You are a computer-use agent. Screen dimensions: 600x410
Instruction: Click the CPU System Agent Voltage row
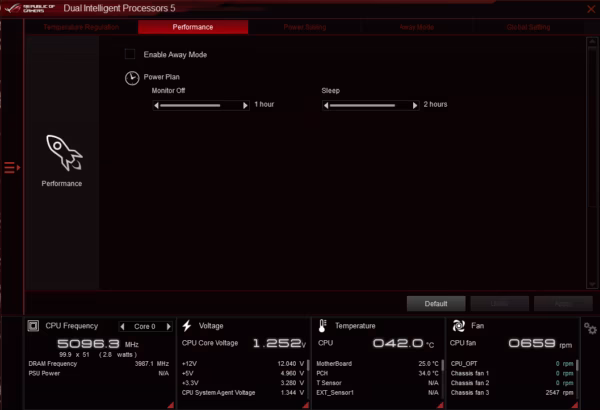[243, 393]
